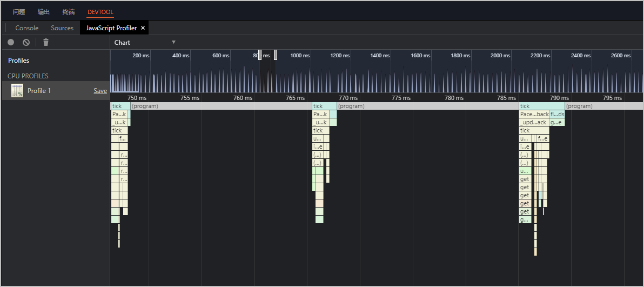Switch to the 输出 panel tab
The width and height of the screenshot is (644, 287).
click(x=44, y=12)
